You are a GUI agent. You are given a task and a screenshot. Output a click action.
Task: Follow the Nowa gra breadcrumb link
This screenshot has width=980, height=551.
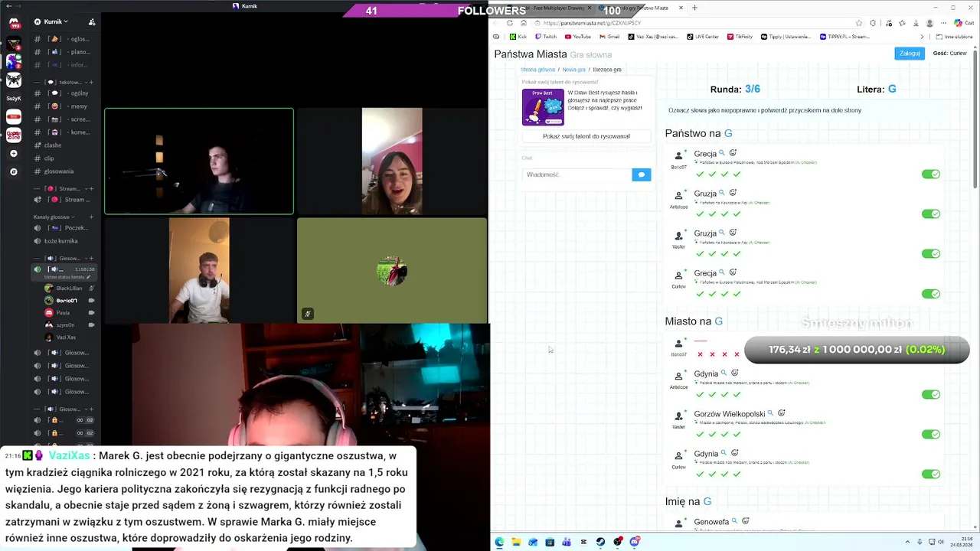574,70
